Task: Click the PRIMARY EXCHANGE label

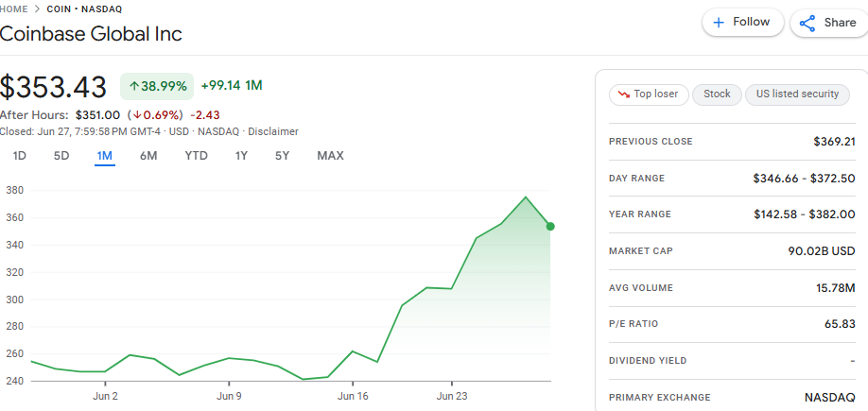Action: 660,397
